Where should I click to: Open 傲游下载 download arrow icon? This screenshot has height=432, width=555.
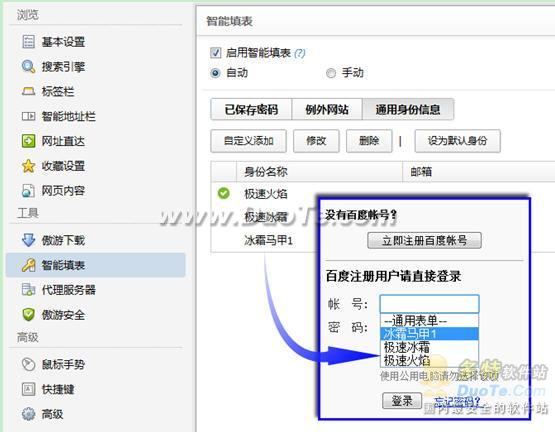point(29,240)
